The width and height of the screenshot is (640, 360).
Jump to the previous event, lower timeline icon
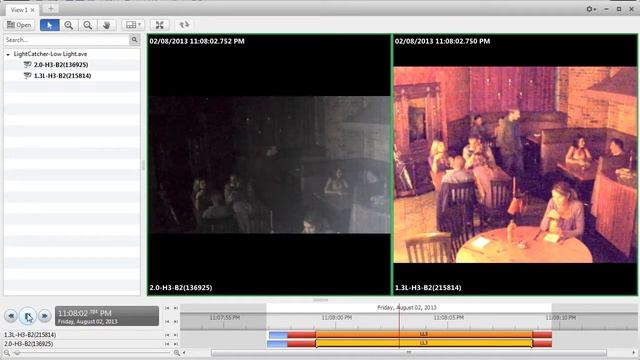tap(167, 322)
